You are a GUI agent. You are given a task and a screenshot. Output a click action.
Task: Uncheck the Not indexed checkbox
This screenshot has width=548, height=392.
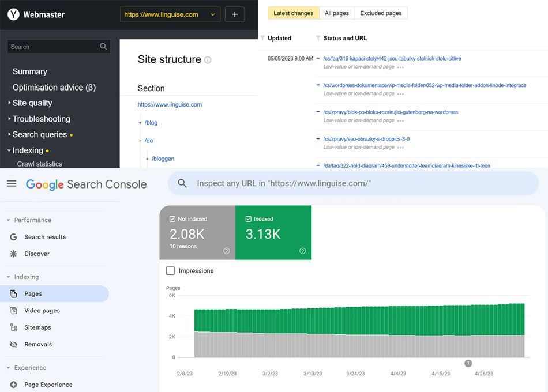(x=172, y=219)
